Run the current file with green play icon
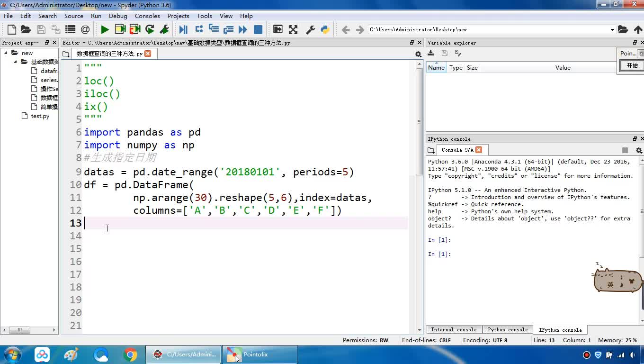 click(105, 29)
